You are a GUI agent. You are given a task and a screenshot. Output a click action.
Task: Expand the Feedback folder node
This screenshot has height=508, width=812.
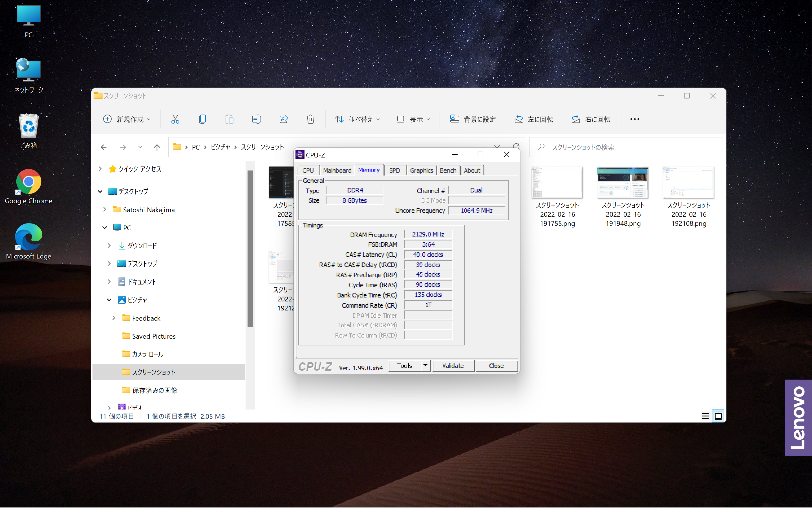pyautogui.click(x=114, y=318)
